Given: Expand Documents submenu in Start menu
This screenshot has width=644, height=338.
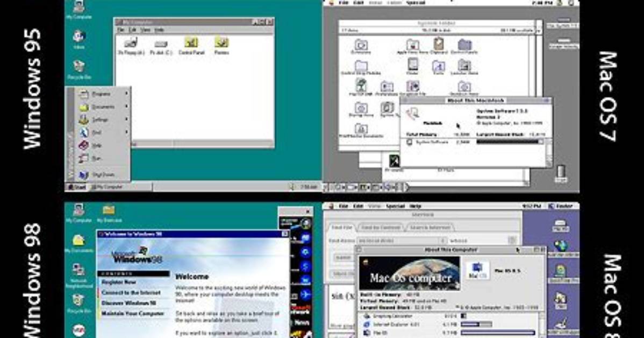Looking at the screenshot, I should pyautogui.click(x=103, y=107).
